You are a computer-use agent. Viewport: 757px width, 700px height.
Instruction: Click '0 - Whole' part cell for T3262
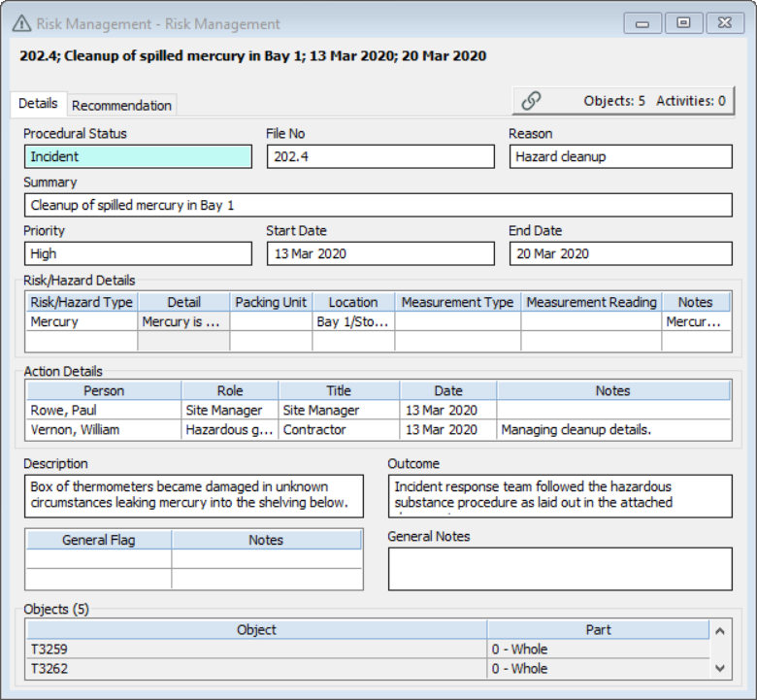pyautogui.click(x=598, y=669)
